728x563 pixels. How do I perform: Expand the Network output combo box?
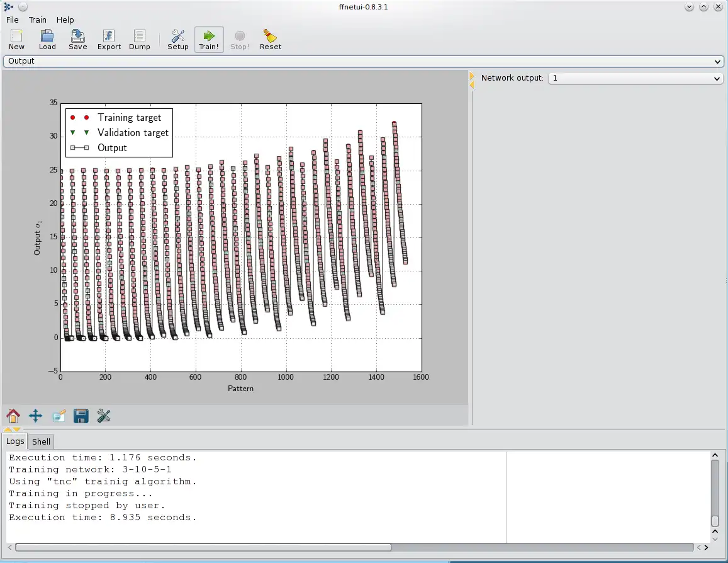(636, 78)
